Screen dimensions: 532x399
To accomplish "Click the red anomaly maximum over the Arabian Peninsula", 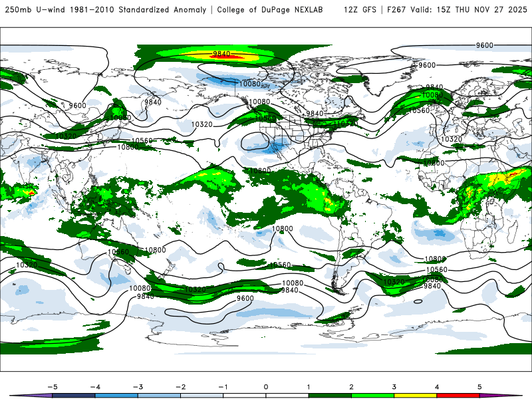I will (x=512, y=174).
